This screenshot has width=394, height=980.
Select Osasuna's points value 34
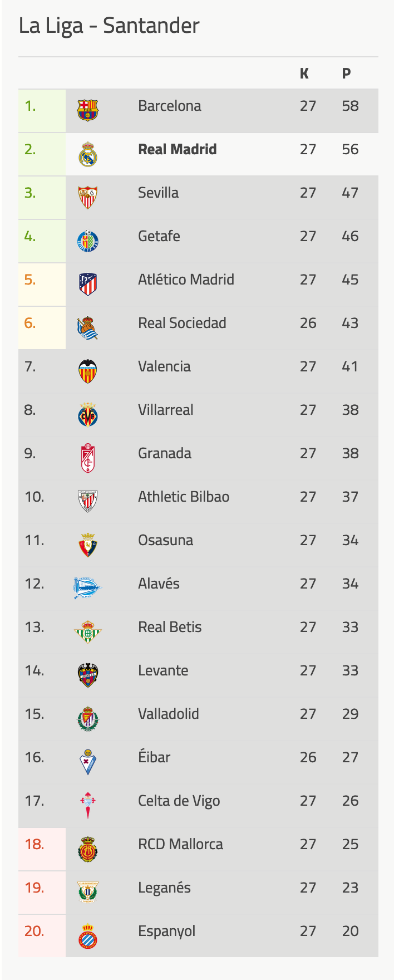point(350,540)
